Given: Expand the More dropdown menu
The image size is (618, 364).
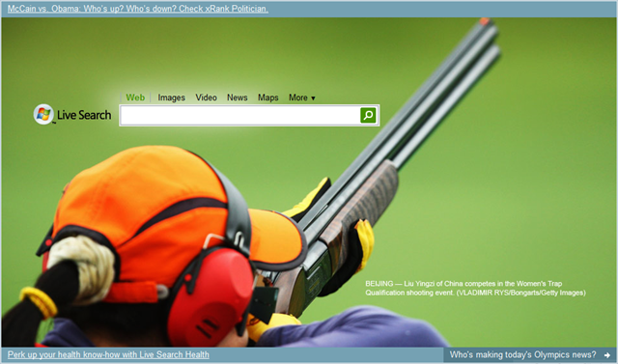Looking at the screenshot, I should point(302,98).
